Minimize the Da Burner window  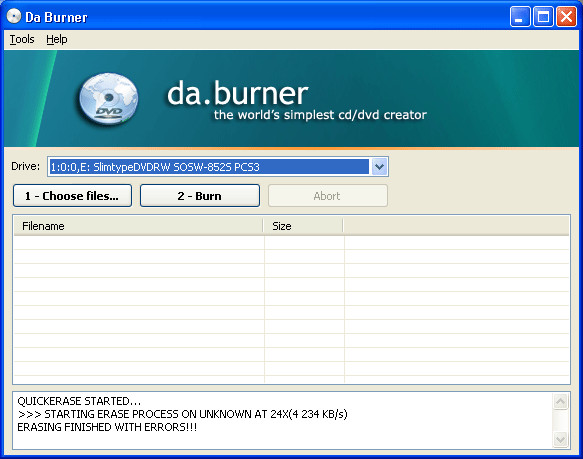(x=520, y=17)
